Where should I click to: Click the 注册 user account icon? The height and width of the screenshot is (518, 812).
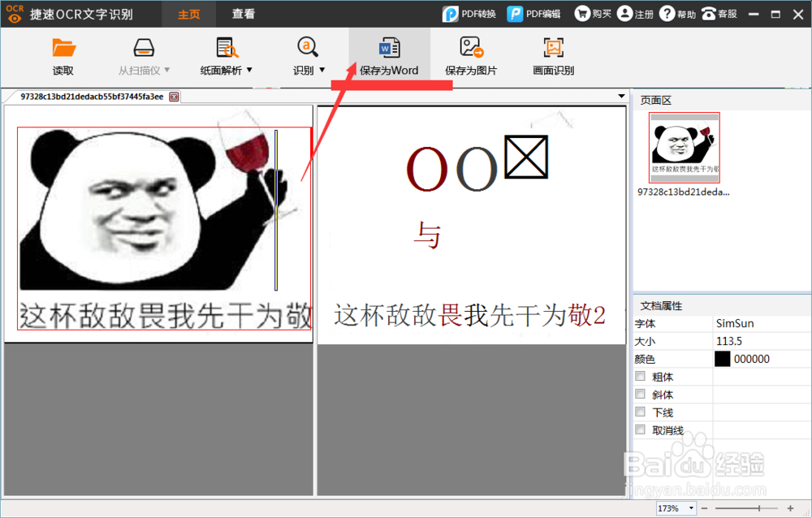[x=625, y=14]
